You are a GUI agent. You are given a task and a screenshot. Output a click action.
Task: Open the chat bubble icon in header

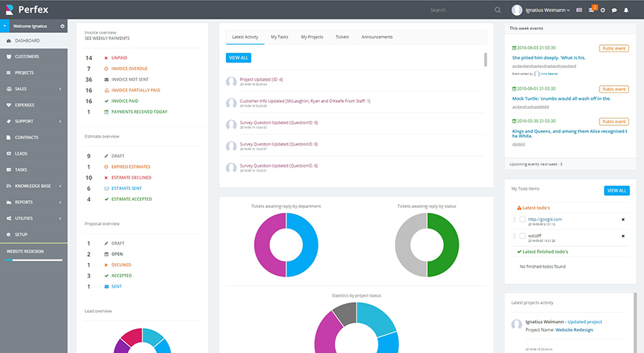pos(614,10)
